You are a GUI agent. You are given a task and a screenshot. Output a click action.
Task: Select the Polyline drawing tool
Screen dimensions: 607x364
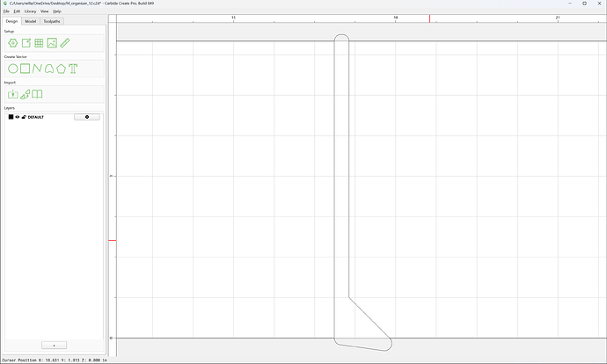(37, 69)
